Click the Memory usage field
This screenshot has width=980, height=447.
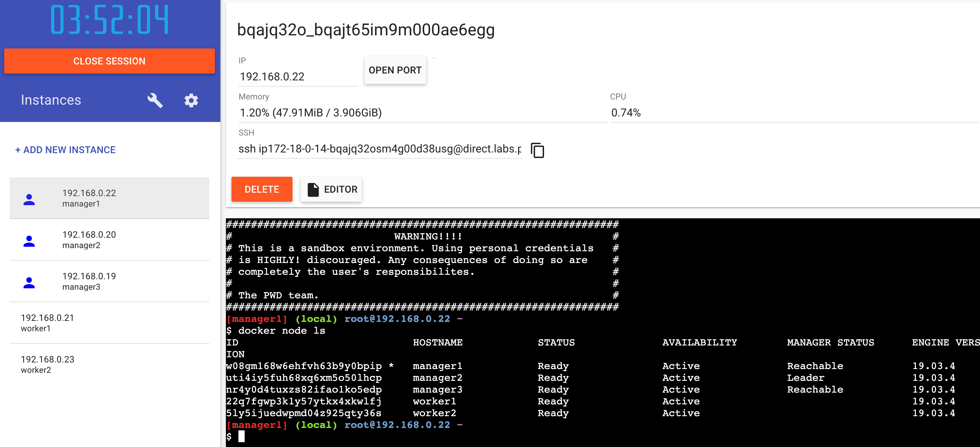[x=310, y=113]
